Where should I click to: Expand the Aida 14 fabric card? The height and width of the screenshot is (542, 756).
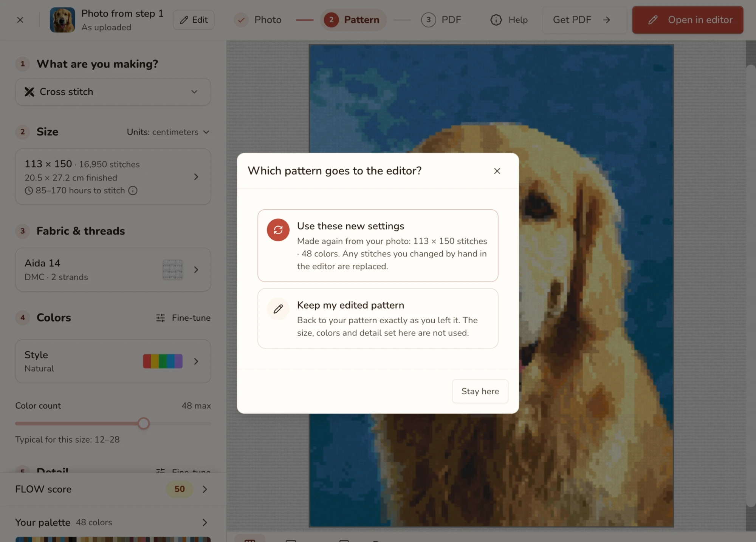[x=113, y=270]
